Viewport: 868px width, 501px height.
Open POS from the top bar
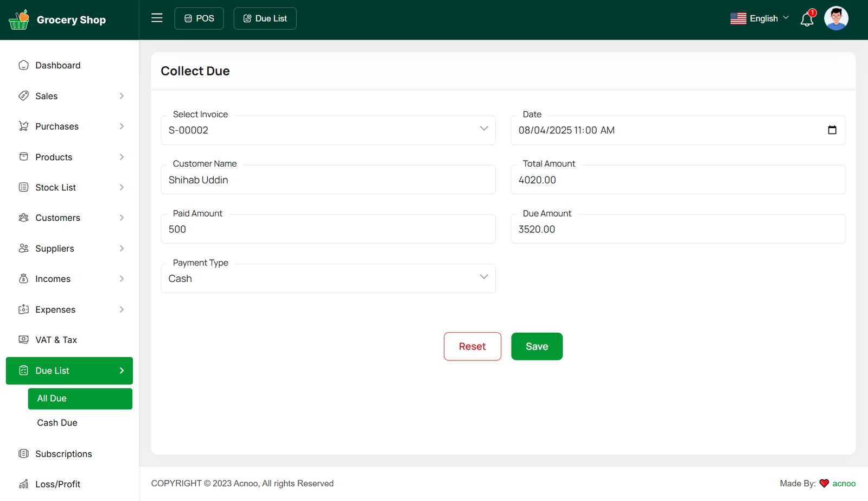click(199, 18)
